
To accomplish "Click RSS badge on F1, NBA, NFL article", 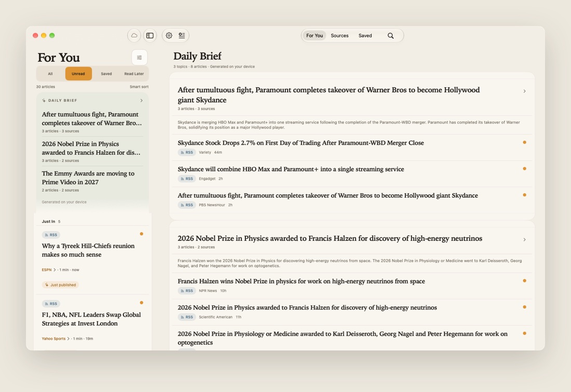I will pos(51,304).
